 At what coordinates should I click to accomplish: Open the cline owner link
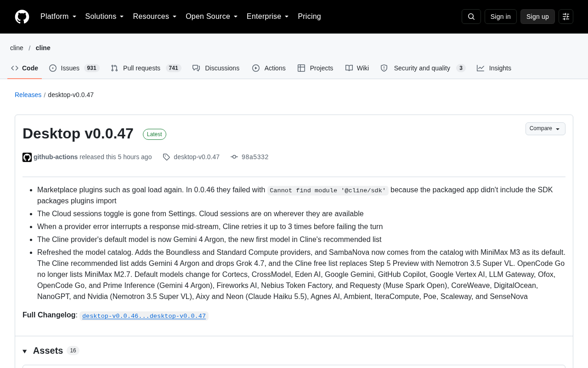[x=17, y=48]
